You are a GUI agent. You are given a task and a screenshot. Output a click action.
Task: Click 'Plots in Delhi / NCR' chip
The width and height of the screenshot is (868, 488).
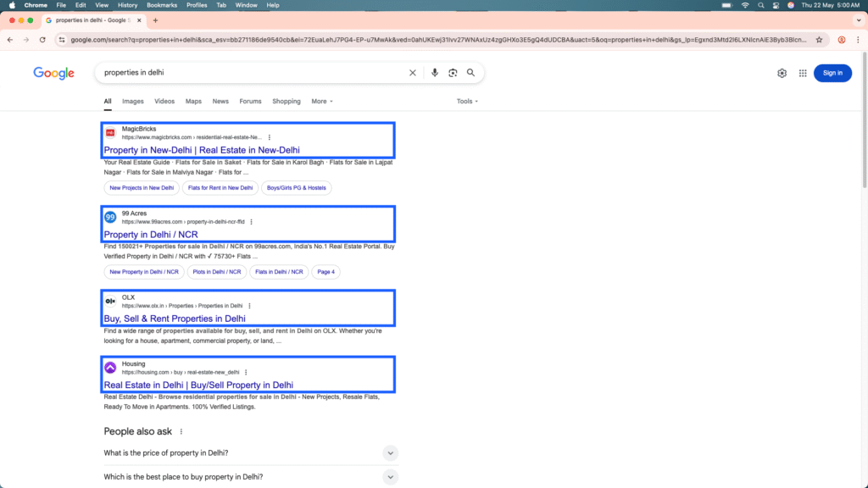pos(217,272)
